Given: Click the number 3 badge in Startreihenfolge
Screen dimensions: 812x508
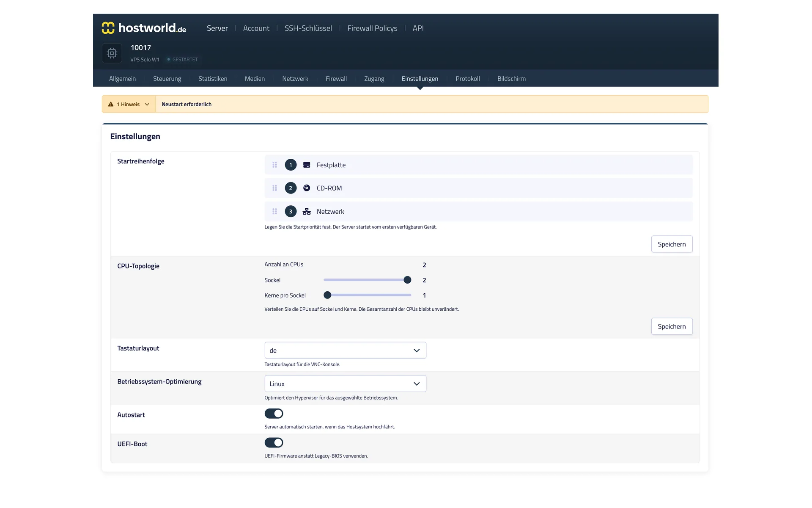Looking at the screenshot, I should click(291, 211).
